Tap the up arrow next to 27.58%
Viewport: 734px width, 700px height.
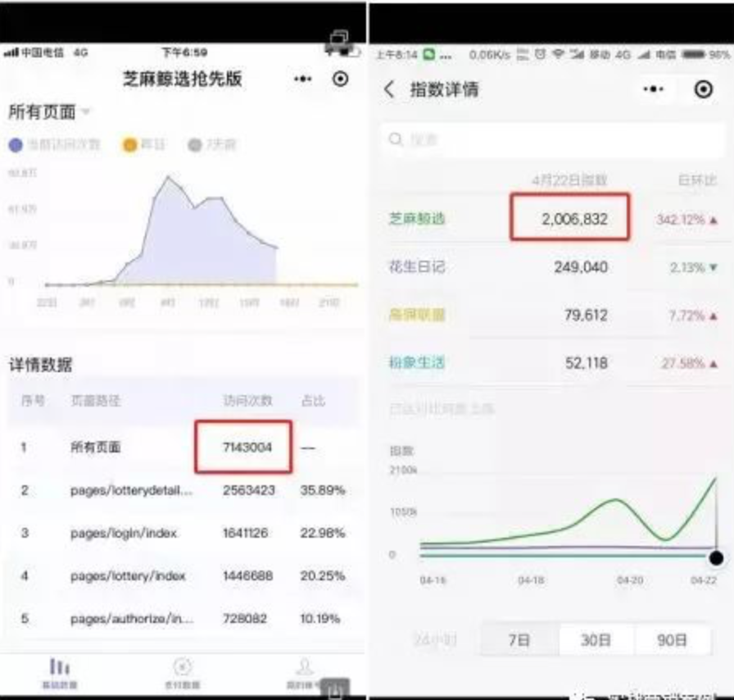click(714, 364)
